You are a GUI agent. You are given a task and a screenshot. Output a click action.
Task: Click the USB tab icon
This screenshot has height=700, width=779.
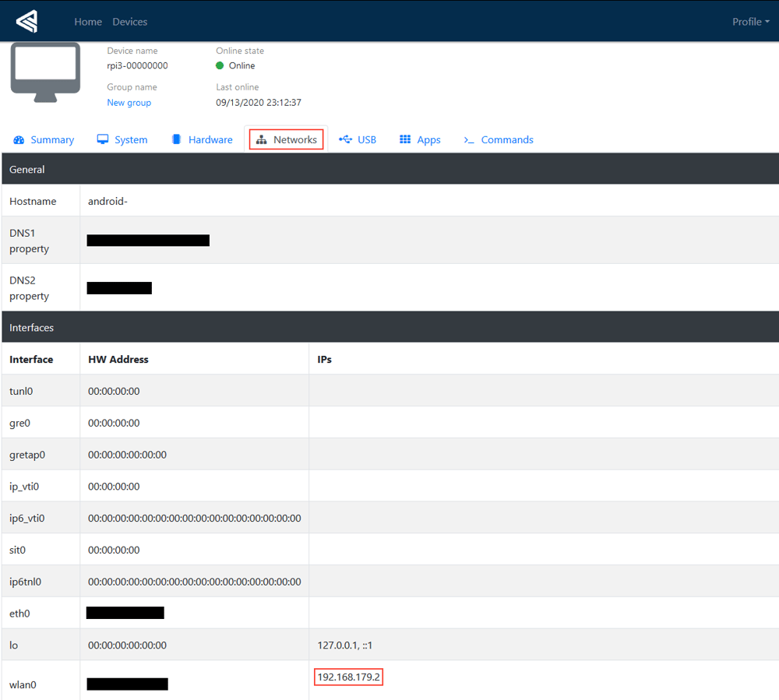[x=345, y=139]
